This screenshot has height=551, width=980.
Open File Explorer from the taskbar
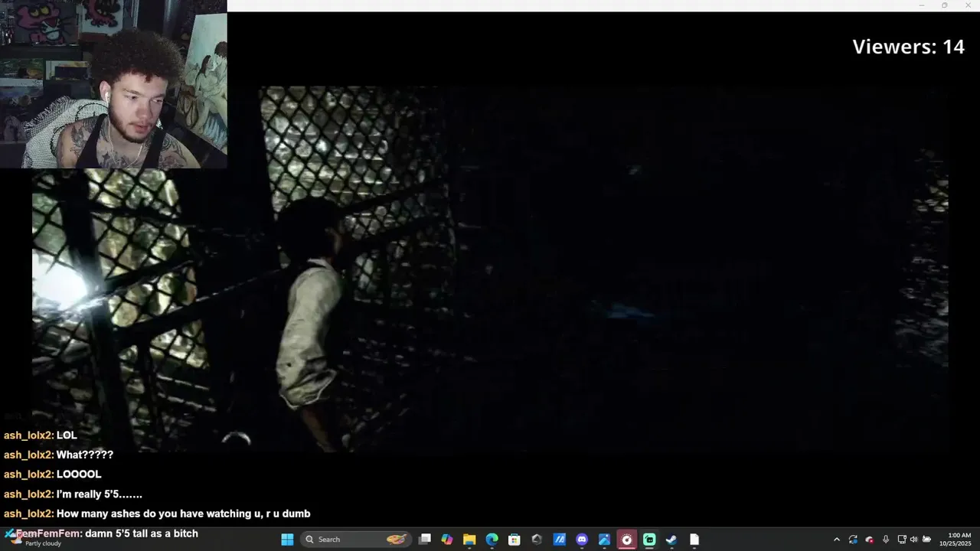[x=469, y=540]
